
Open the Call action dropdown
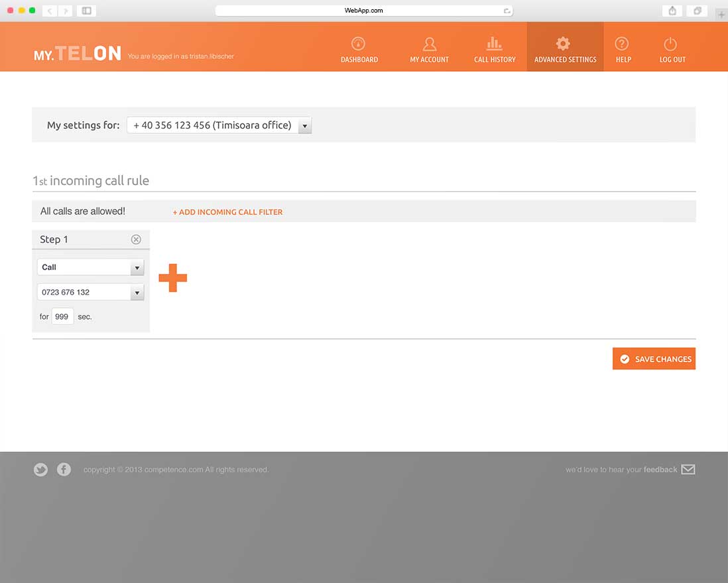pos(137,267)
